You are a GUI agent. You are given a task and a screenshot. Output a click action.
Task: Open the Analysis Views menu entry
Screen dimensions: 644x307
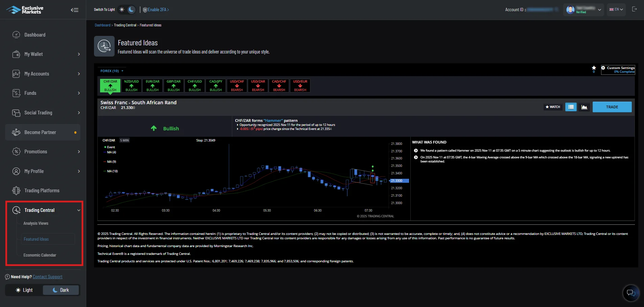click(x=35, y=223)
